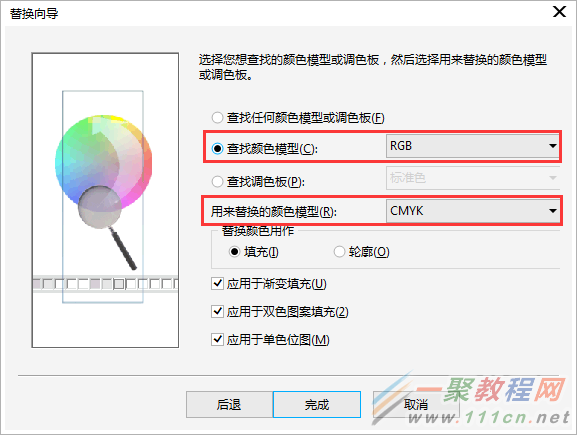Open the disabled 标准色 palette dropdown

473,178
